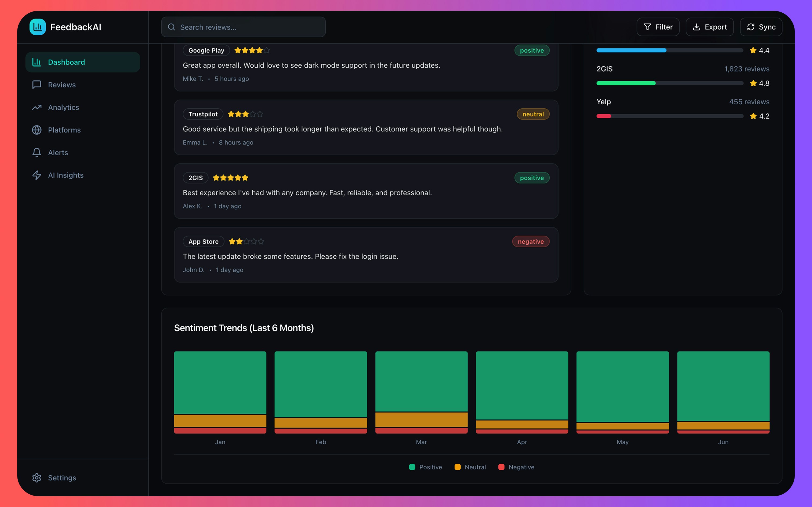Click the Reviews speech bubble icon

pyautogui.click(x=37, y=84)
